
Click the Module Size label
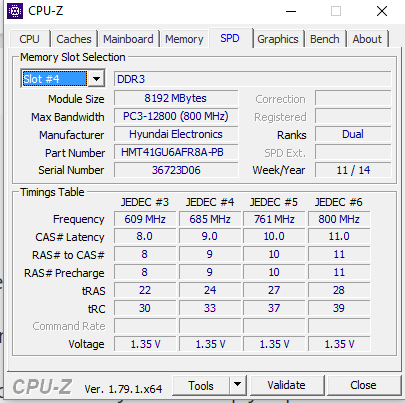pyautogui.click(x=76, y=99)
